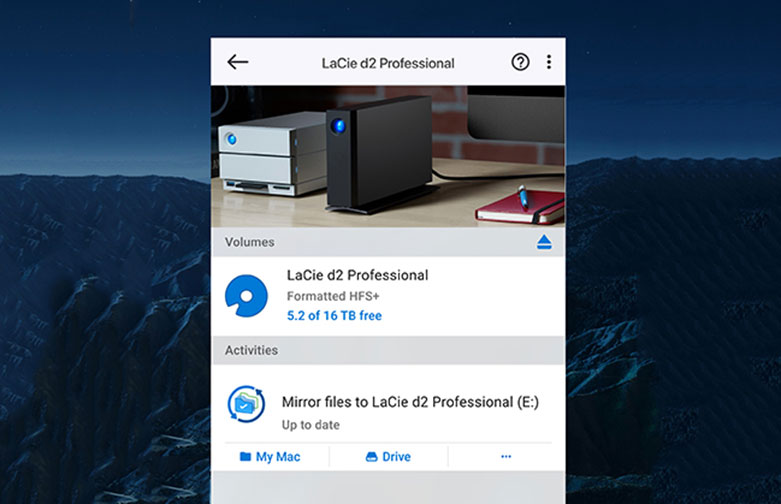Open 'Mirror files to LaCie d2 Professional (E:)'
The height and width of the screenshot is (504, 781).
[x=410, y=402]
